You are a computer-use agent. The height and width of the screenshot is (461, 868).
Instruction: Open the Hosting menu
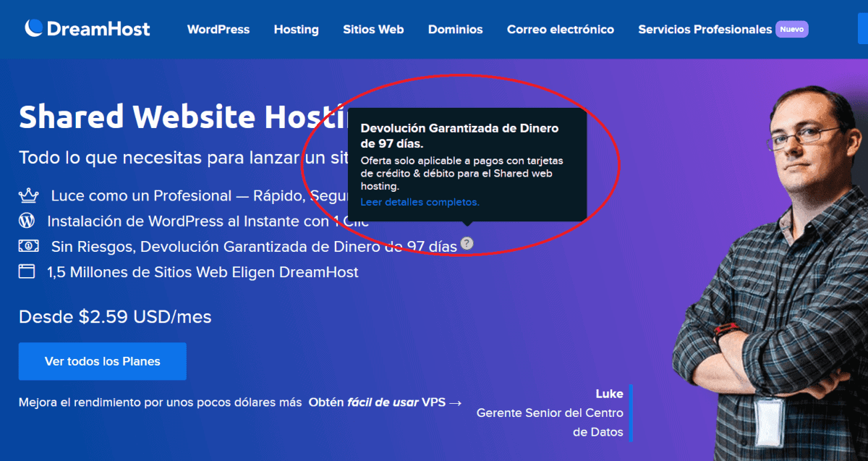tap(296, 30)
